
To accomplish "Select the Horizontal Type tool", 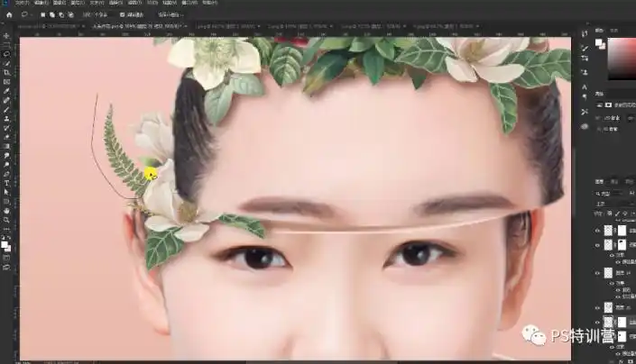I will 6,174.
